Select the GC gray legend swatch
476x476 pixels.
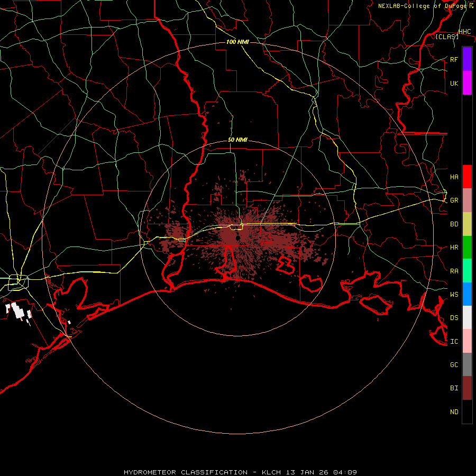(x=467, y=364)
